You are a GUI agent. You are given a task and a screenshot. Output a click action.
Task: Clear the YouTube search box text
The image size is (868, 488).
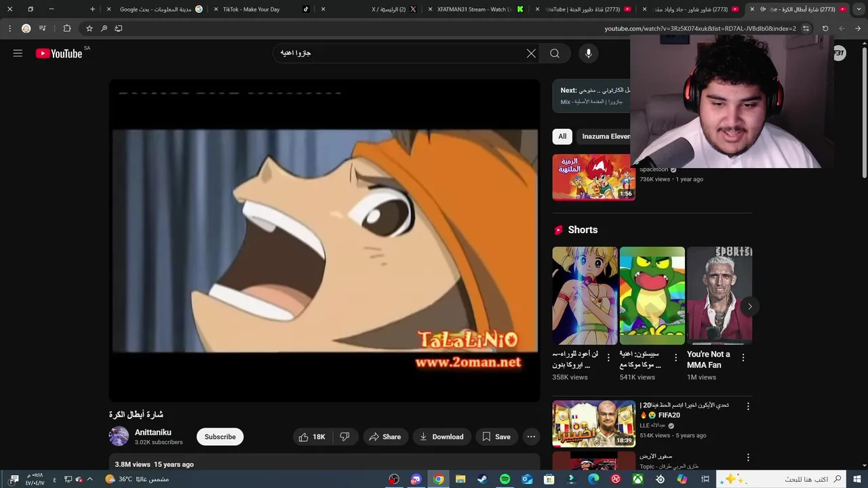[531, 54]
